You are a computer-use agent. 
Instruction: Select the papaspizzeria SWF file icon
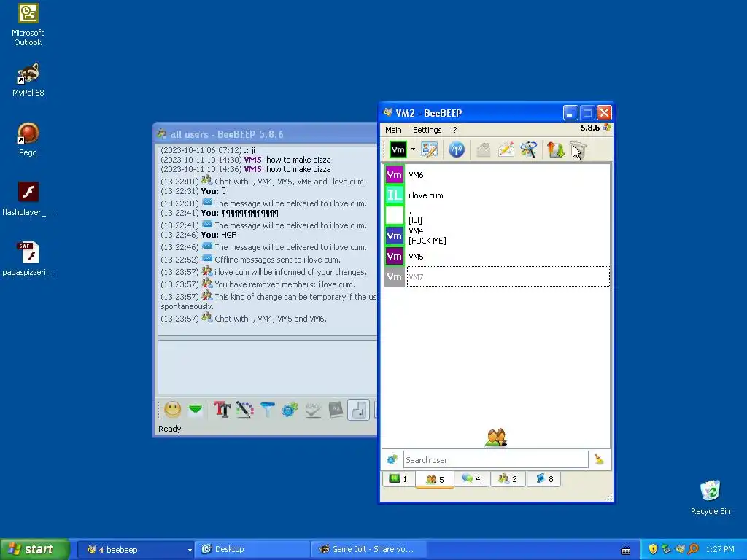click(28, 259)
